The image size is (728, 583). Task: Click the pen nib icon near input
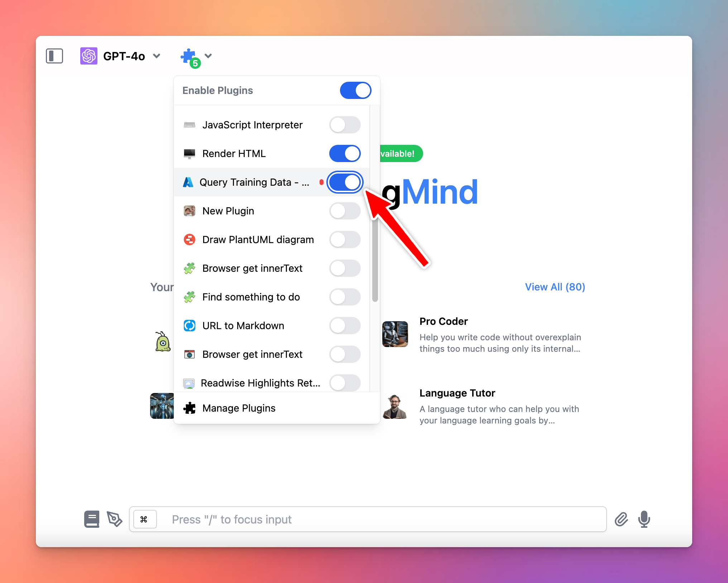click(x=115, y=519)
